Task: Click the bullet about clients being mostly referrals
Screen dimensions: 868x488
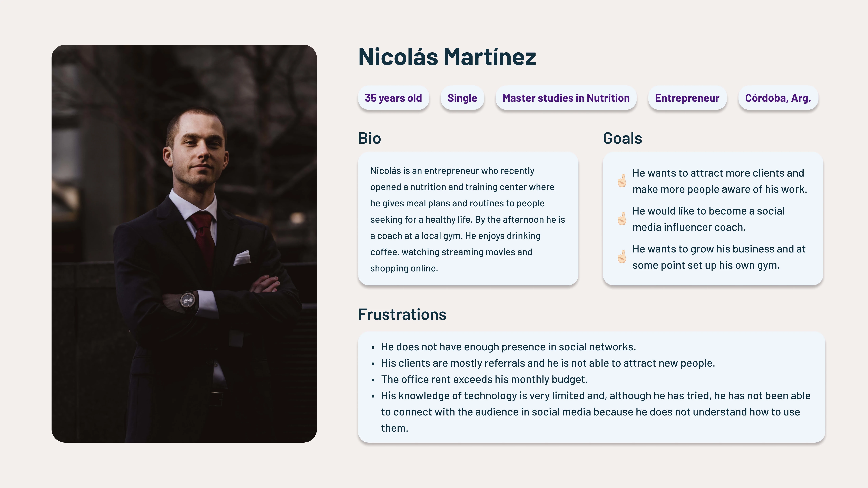Action: pyautogui.click(x=548, y=363)
